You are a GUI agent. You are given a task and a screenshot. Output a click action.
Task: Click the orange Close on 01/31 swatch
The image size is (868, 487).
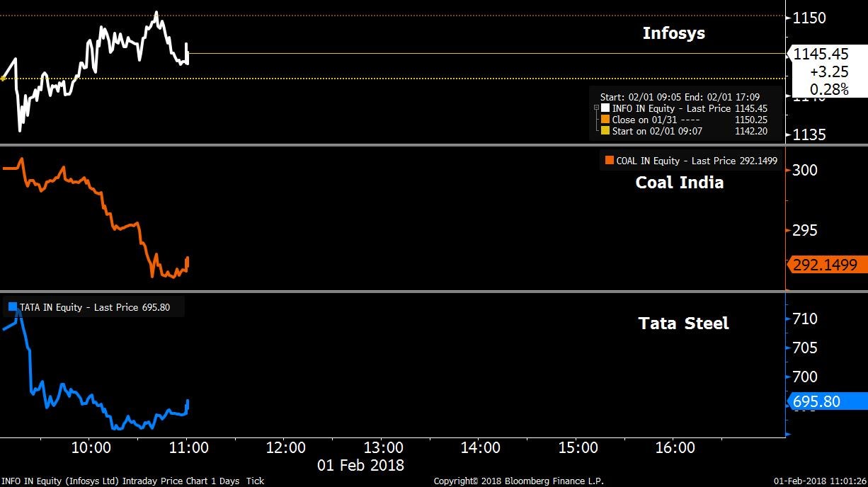point(605,120)
